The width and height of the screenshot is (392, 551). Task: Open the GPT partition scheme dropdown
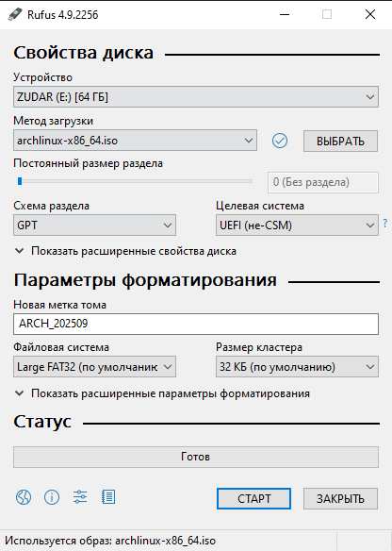pos(95,225)
